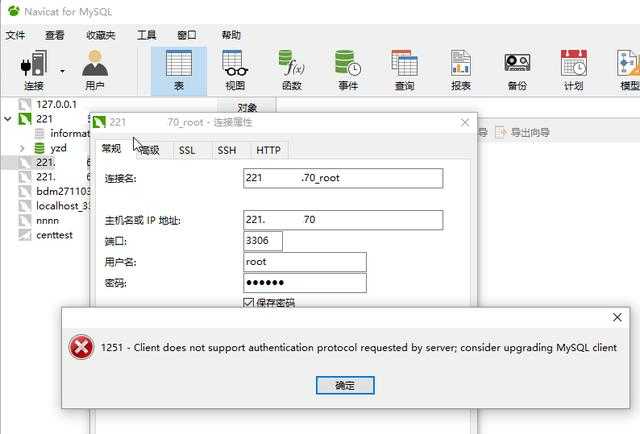Open the Window (窗口) menu

187,35
